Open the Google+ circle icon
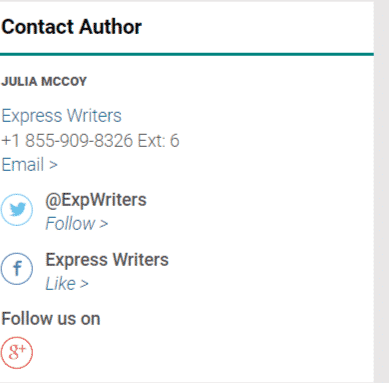 [x=17, y=352]
